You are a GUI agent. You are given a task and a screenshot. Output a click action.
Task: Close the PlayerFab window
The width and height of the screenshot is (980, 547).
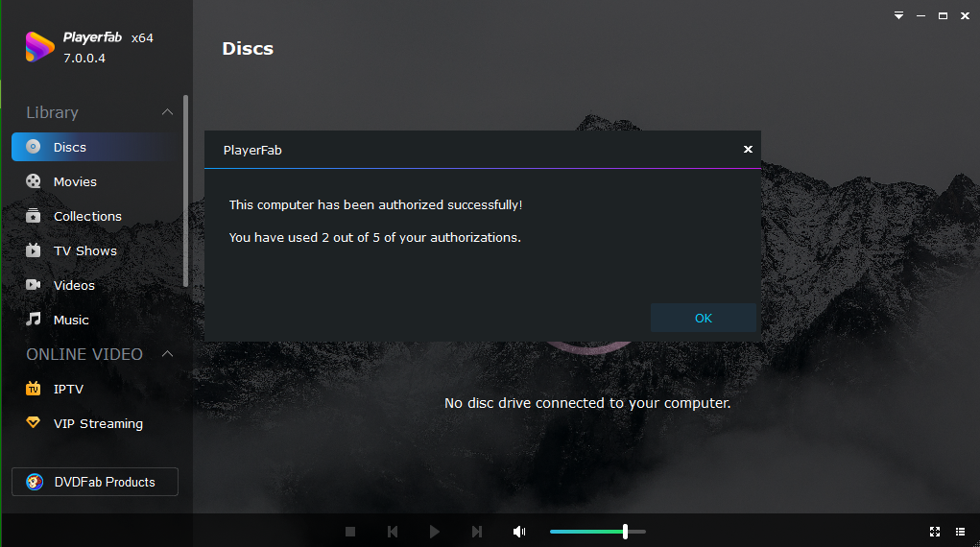965,15
